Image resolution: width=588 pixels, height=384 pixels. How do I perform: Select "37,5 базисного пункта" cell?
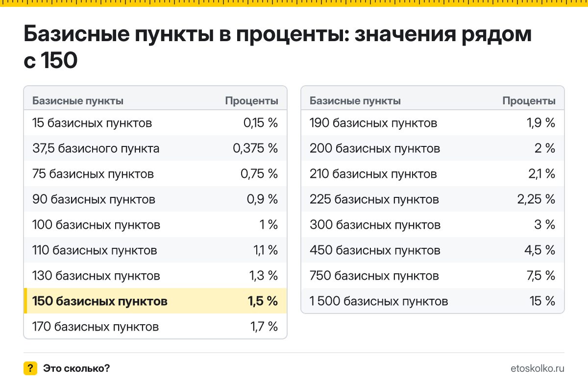96,148
